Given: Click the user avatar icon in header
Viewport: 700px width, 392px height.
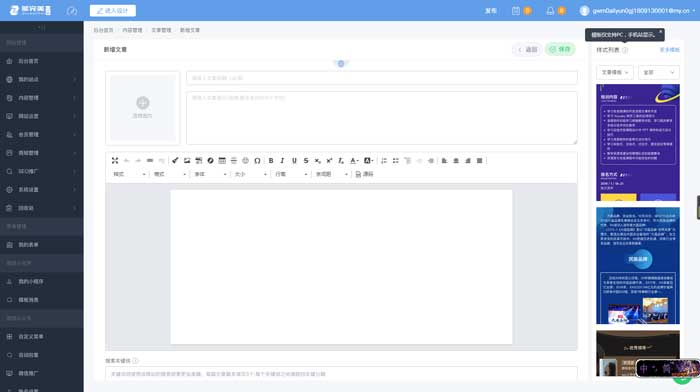Looking at the screenshot, I should 584,11.
